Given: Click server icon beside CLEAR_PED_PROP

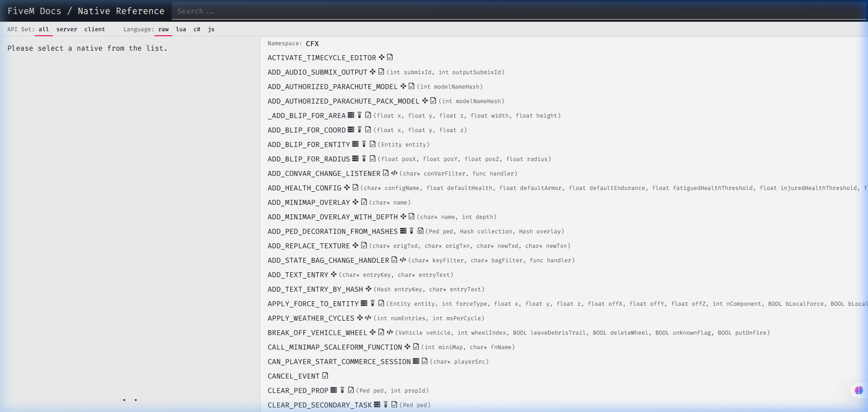Looking at the screenshot, I should [x=334, y=390].
